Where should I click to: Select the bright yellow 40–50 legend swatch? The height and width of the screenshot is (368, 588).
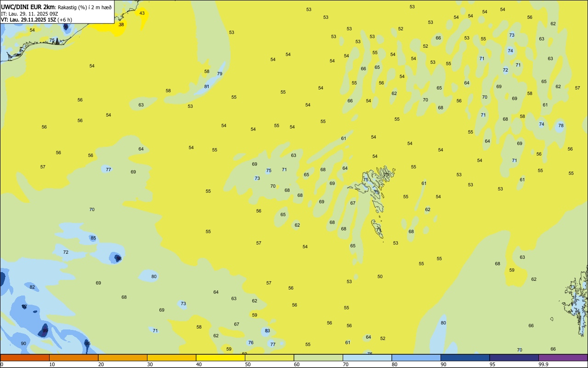[220, 357]
